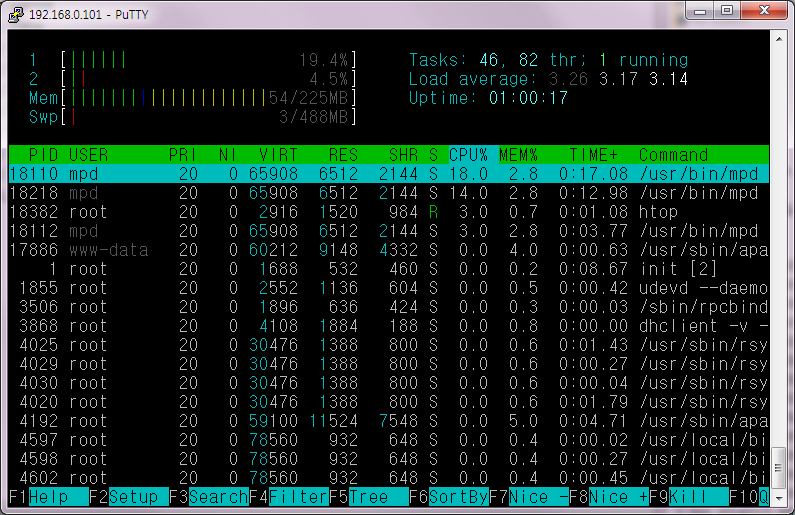Open the F4 Filter option
The height and width of the screenshot is (515, 795).
click(x=297, y=497)
